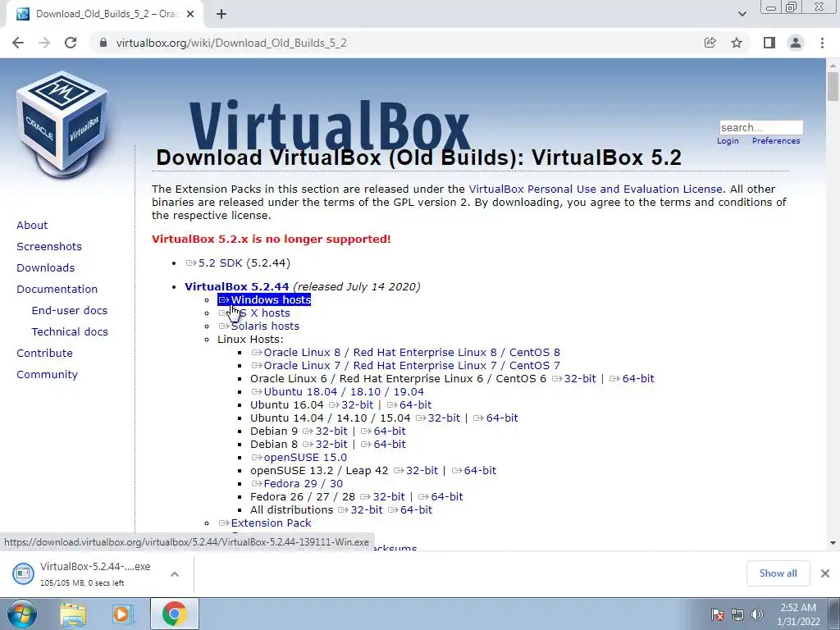Download Ubuntu 16.04 32-bit package
This screenshot has height=630, width=840.
click(351, 405)
